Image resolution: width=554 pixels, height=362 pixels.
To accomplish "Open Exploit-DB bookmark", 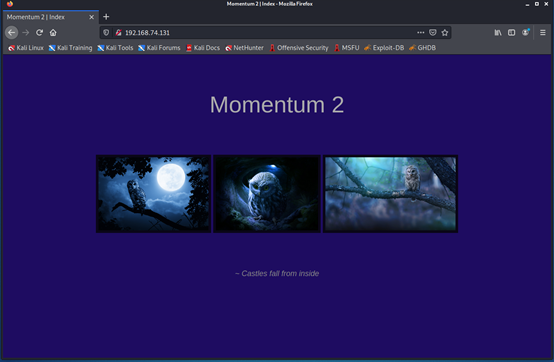I will [x=384, y=48].
